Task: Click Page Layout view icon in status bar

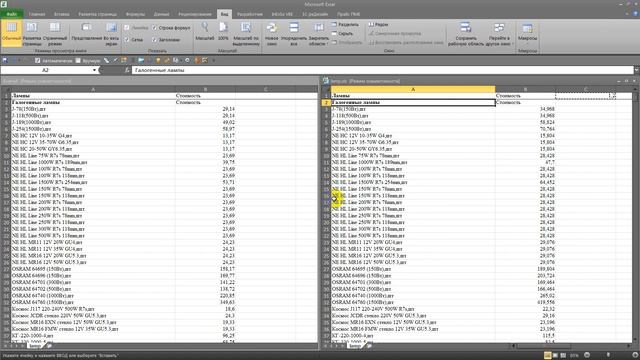Action: tap(555, 356)
